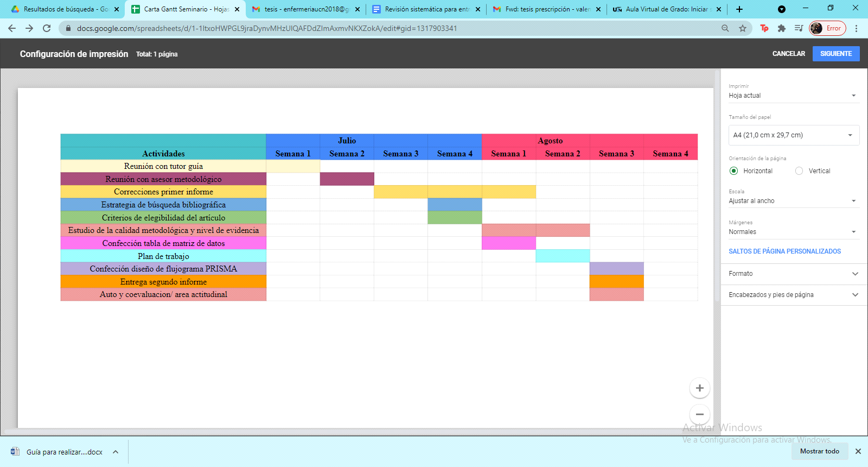Screen dimensions: 868x467
Task: Select Horizontal page orientation
Action: coord(734,171)
